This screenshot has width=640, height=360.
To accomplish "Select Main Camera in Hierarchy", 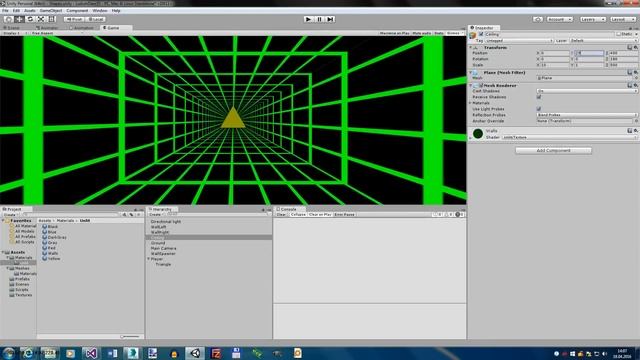I will click(x=163, y=248).
